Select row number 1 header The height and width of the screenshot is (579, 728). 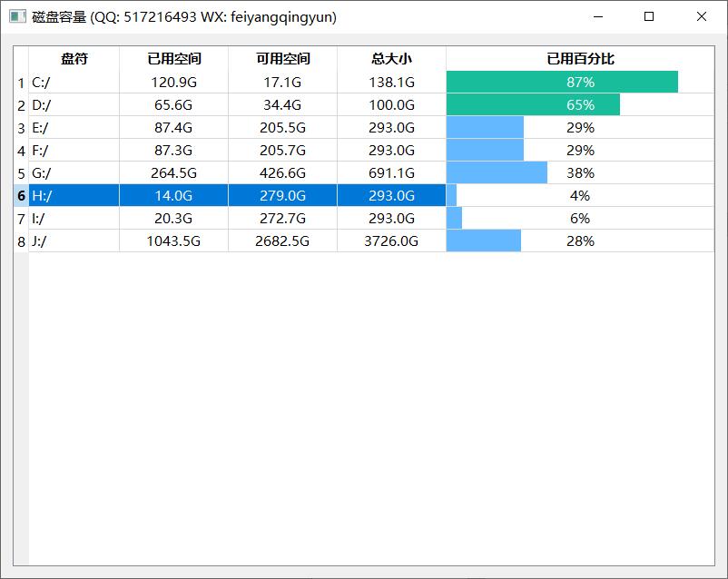(x=21, y=83)
